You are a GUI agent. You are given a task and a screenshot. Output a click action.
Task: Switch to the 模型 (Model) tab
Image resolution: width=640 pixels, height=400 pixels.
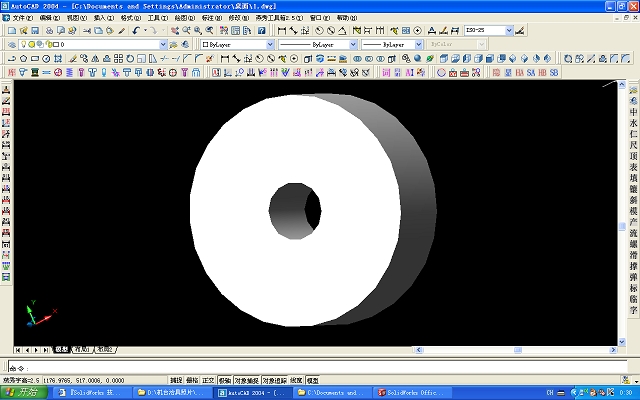tap(62, 349)
